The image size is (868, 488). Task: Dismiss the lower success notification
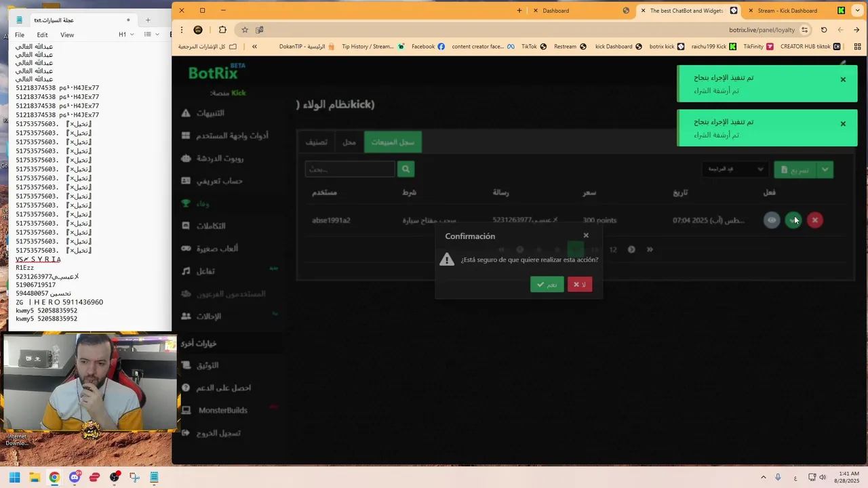click(x=843, y=124)
